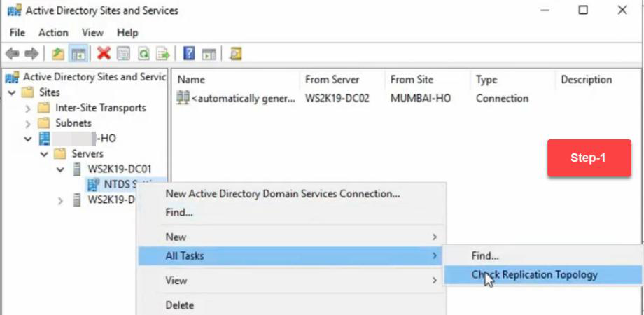Image resolution: width=644 pixels, height=315 pixels.
Task: Collapse the Sites tree node
Action: (x=11, y=93)
